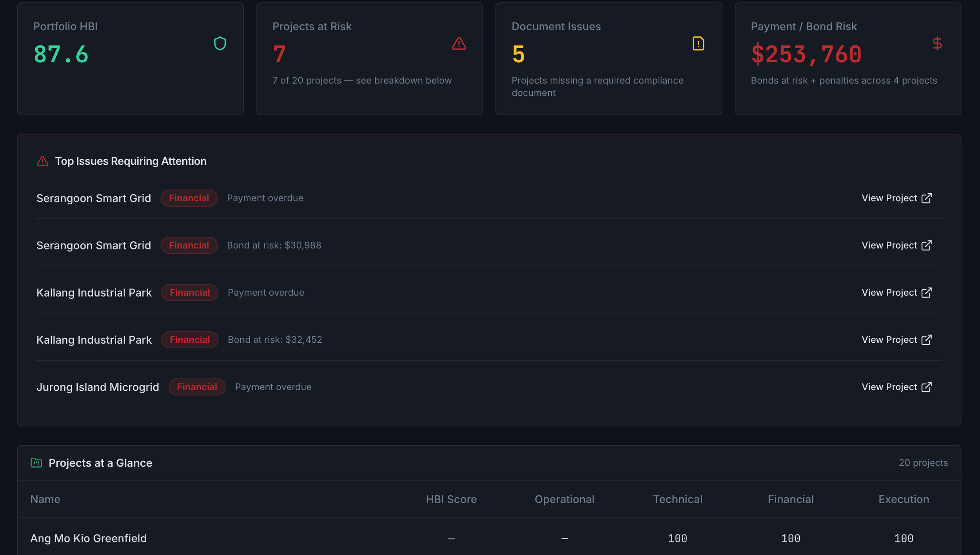Click the document alert icon in Document Issues card
Screen dimensions: 980x555
pos(698,44)
